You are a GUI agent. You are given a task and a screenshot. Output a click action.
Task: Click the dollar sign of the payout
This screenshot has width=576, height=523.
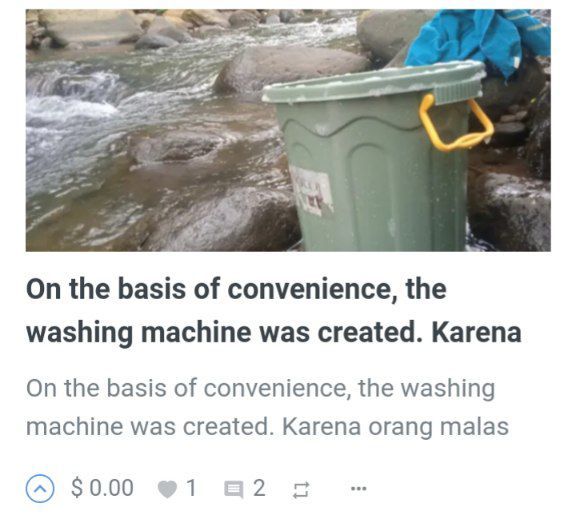[76, 488]
